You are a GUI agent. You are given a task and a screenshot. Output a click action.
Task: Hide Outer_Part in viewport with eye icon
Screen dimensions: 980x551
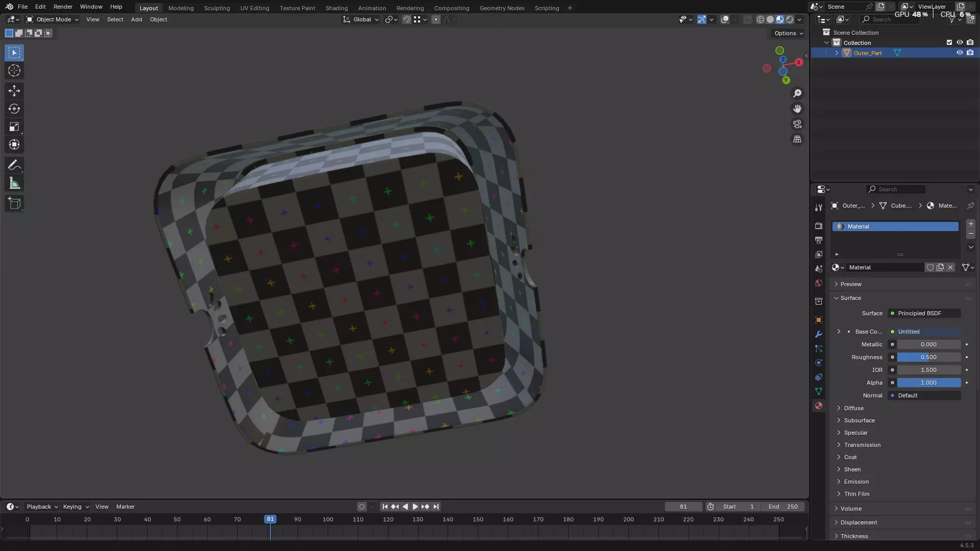960,53
